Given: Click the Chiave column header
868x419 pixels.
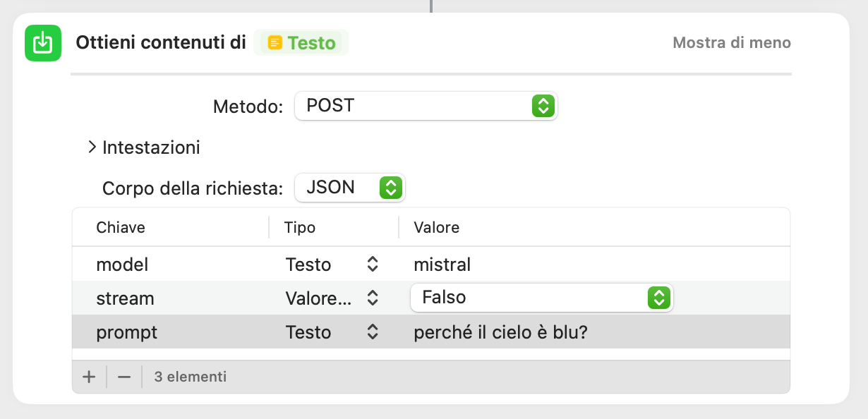Looking at the screenshot, I should [121, 227].
